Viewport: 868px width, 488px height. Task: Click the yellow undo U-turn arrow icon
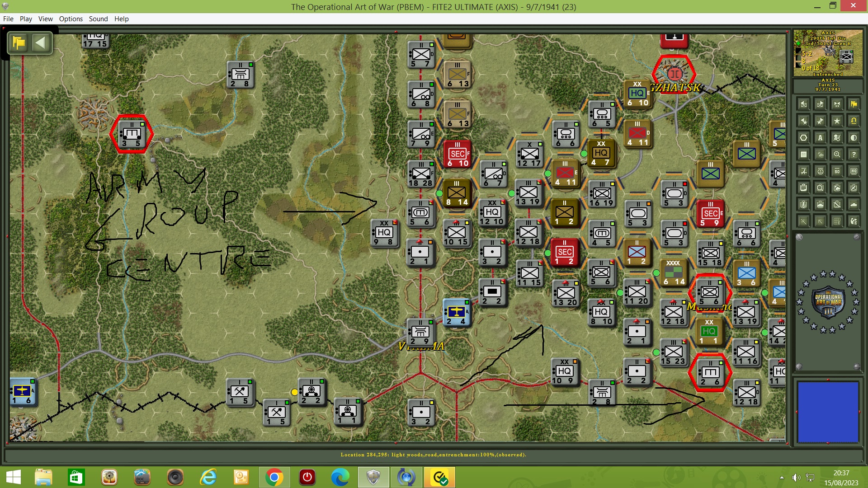[x=854, y=121]
